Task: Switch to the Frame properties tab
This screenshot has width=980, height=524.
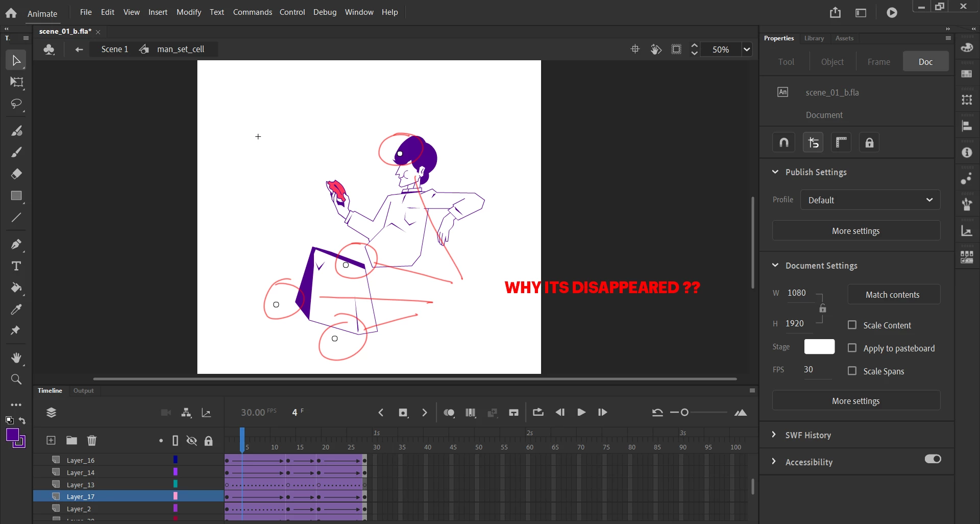Action: [878, 61]
